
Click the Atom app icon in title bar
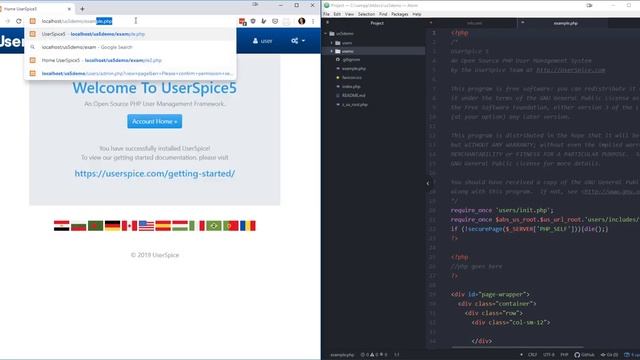coord(327,5)
